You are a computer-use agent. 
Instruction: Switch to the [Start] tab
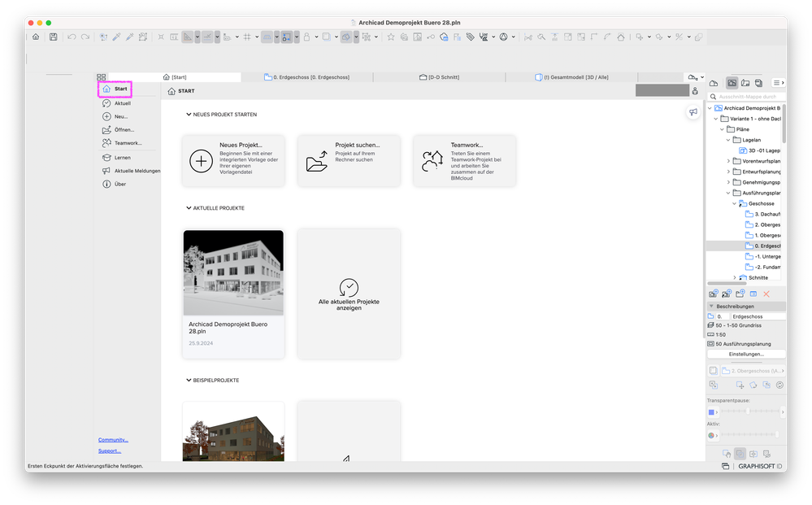pos(175,77)
